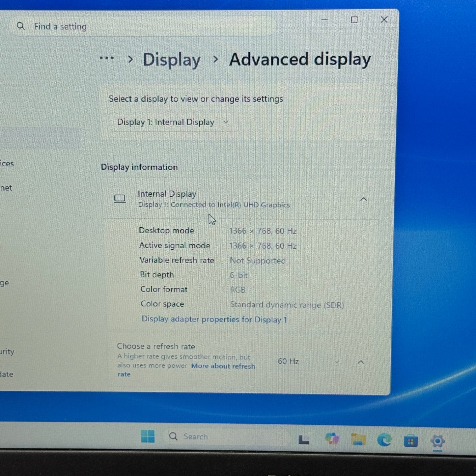Image resolution: width=476 pixels, height=476 pixels.
Task: Maximize the Settings window
Action: tap(354, 20)
